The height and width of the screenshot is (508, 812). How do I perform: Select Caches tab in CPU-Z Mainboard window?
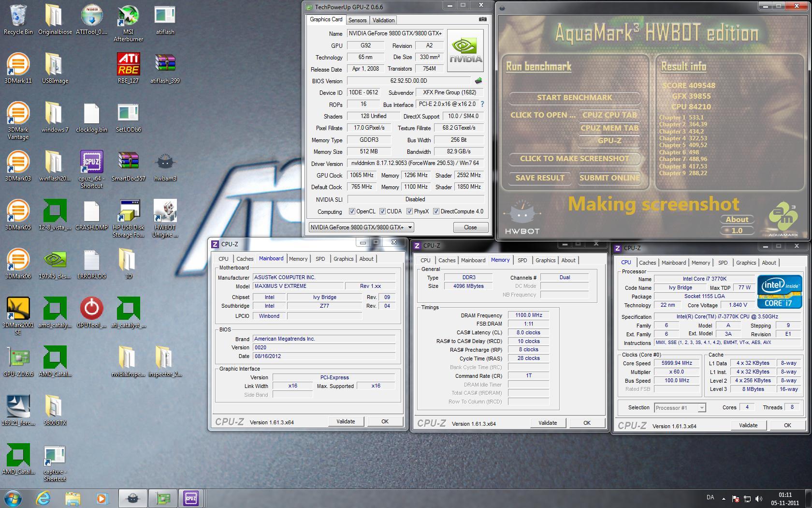(245, 259)
